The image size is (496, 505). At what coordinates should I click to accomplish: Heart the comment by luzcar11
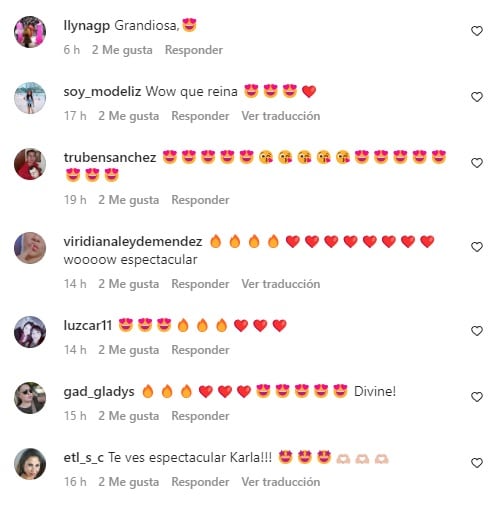click(477, 331)
